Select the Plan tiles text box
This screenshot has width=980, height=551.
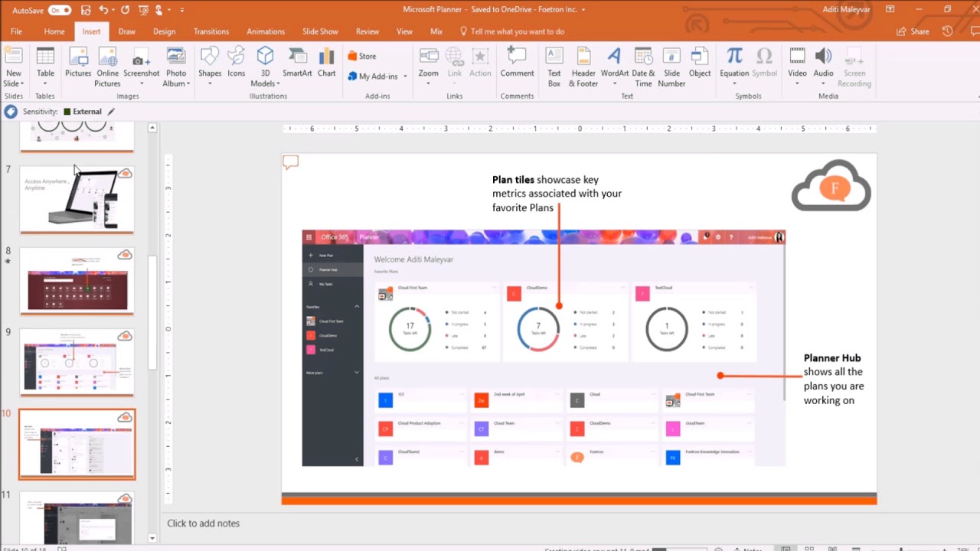click(557, 194)
